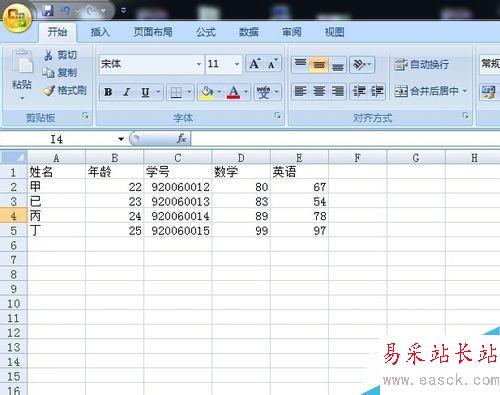Cut selection with 剪切

tap(60, 55)
